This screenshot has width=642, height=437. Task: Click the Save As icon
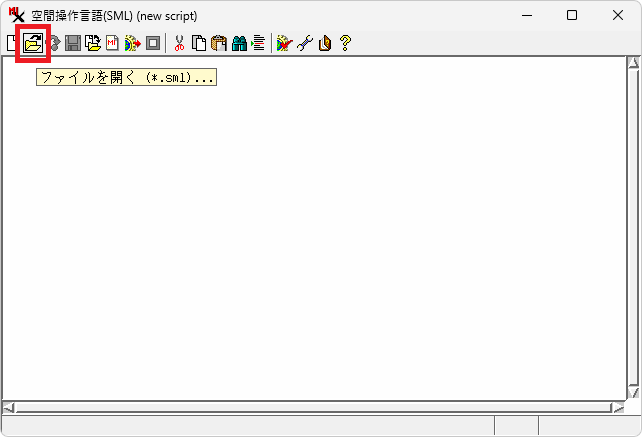(93, 43)
